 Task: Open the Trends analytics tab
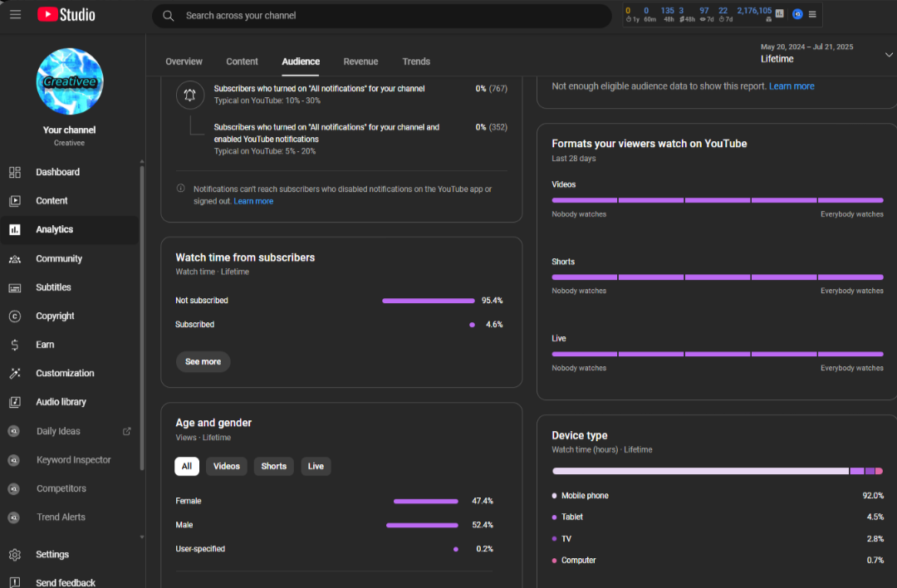(x=416, y=61)
